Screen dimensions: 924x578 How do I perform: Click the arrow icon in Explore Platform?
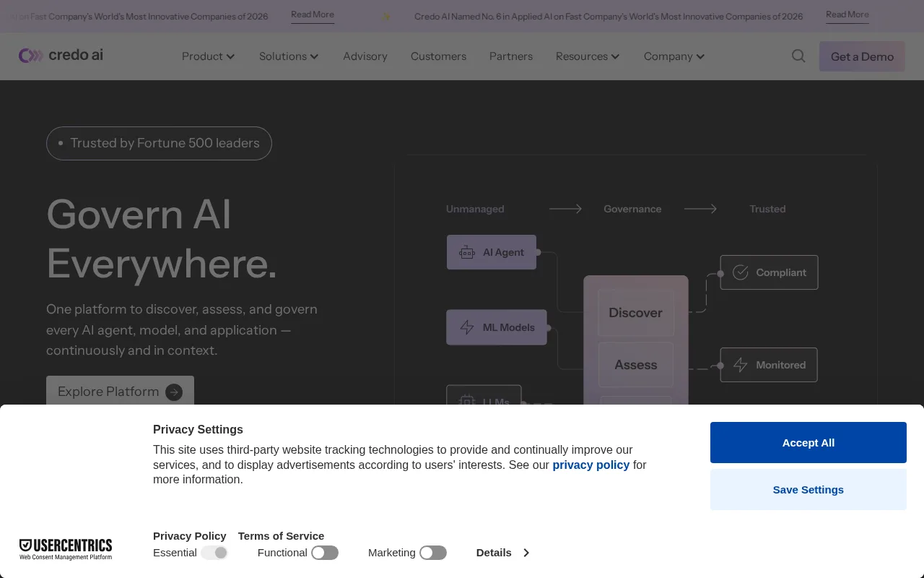coord(174,392)
